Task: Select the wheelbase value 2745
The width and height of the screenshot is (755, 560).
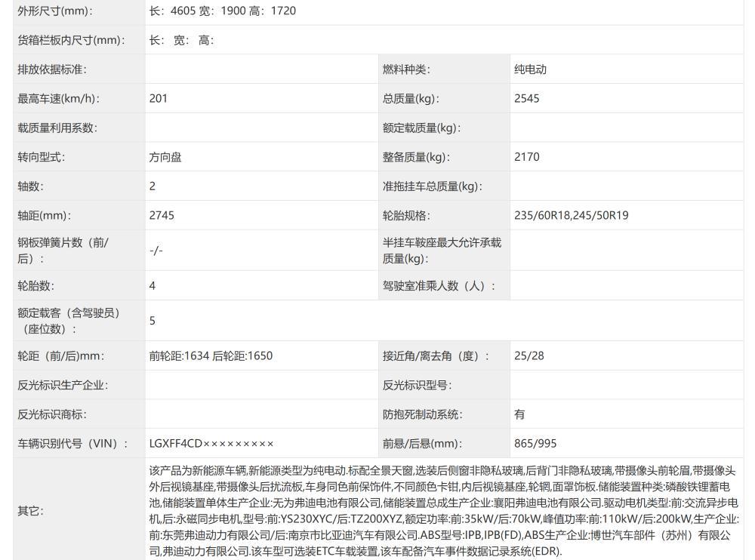Action: [x=162, y=216]
